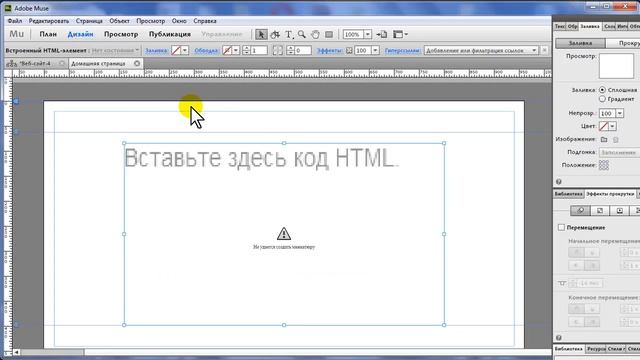This screenshot has width=640, height=360.
Task: Open the Объект menu
Action: click(119, 21)
